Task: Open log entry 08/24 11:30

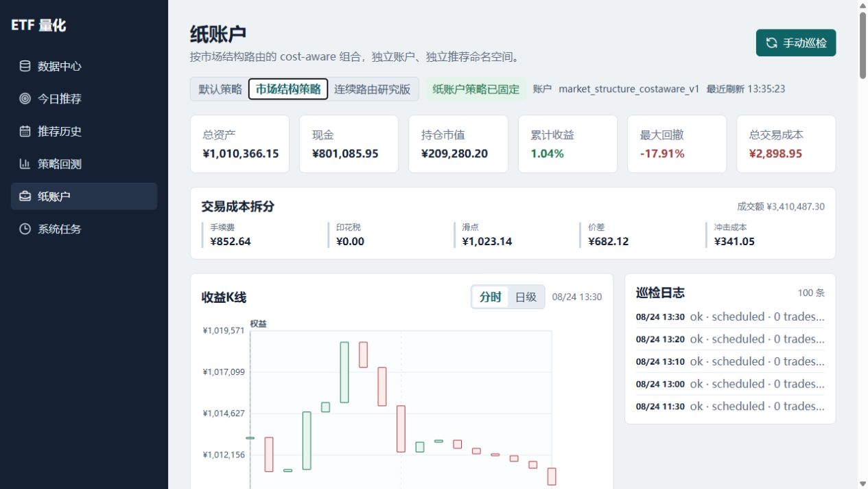Action: tap(730, 407)
